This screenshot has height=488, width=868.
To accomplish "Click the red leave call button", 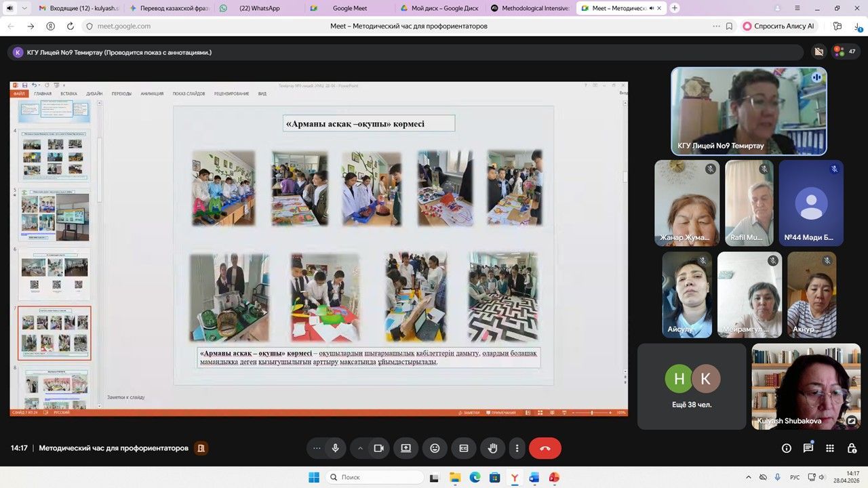I will pos(545,448).
